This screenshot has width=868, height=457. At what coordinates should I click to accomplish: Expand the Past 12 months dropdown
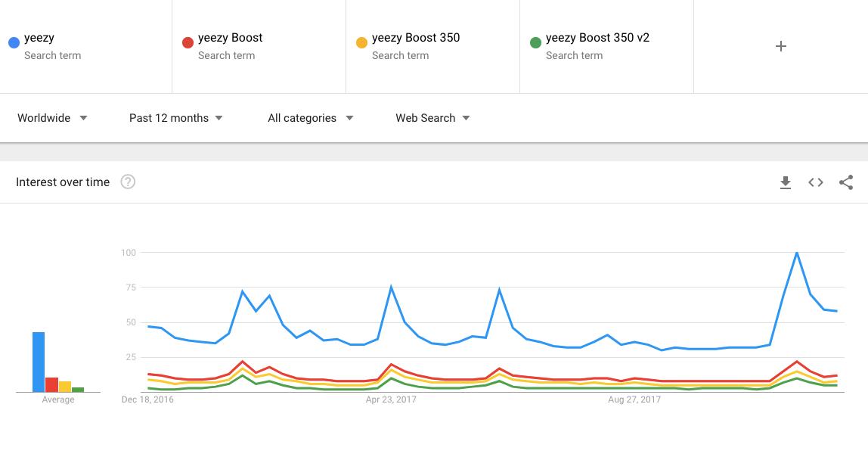pyautogui.click(x=175, y=118)
